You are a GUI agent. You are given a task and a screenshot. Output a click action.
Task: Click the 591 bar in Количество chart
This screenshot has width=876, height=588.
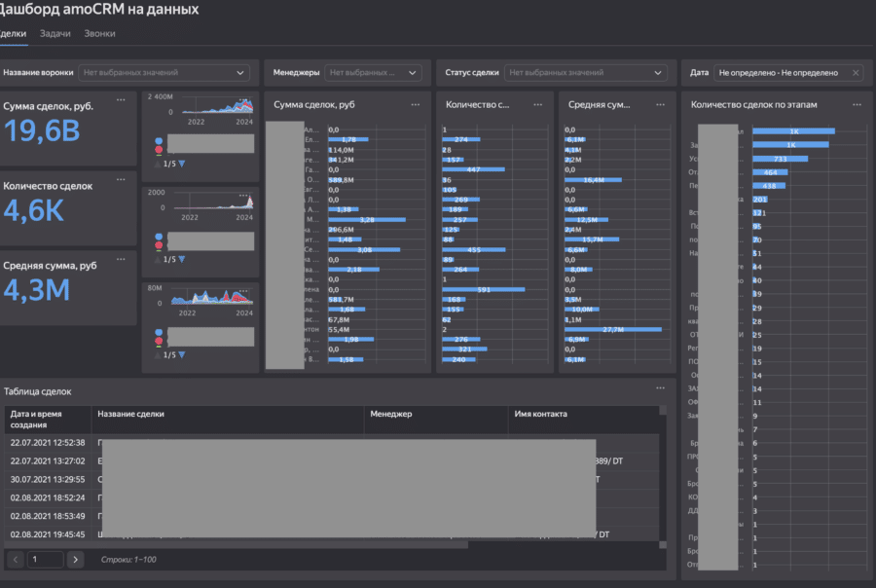click(484, 289)
